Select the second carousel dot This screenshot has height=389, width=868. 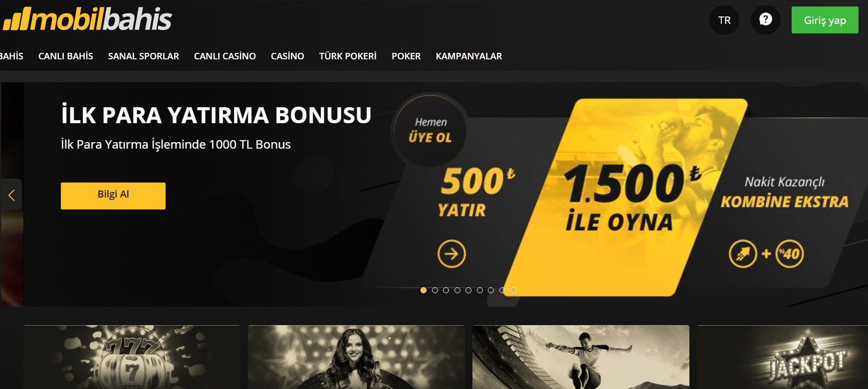click(434, 290)
